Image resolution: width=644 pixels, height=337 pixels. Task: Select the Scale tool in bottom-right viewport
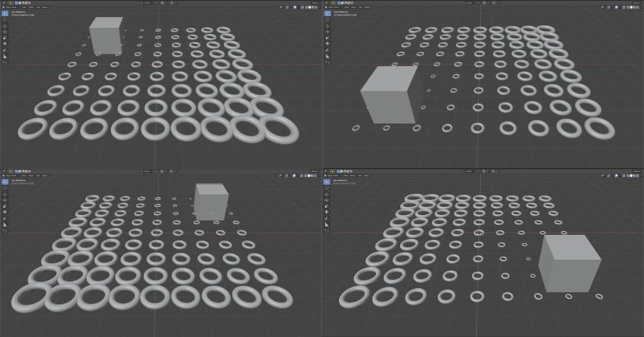[x=328, y=206]
